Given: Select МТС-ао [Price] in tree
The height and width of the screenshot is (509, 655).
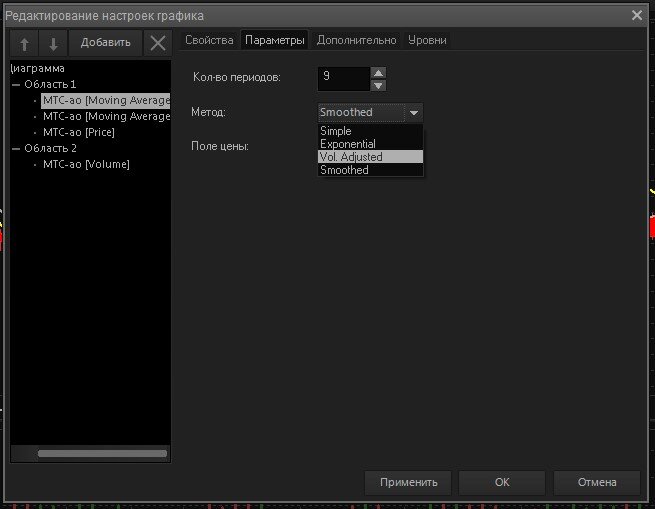Looking at the screenshot, I should tap(79, 132).
